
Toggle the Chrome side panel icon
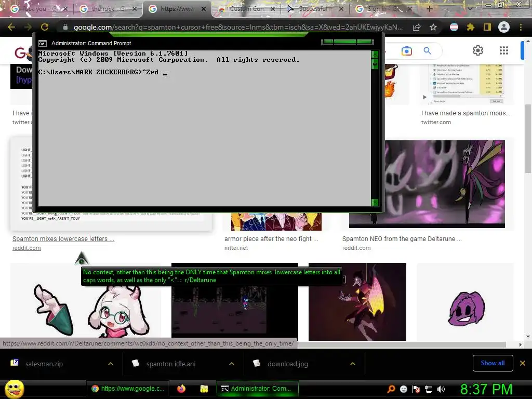pos(487,27)
